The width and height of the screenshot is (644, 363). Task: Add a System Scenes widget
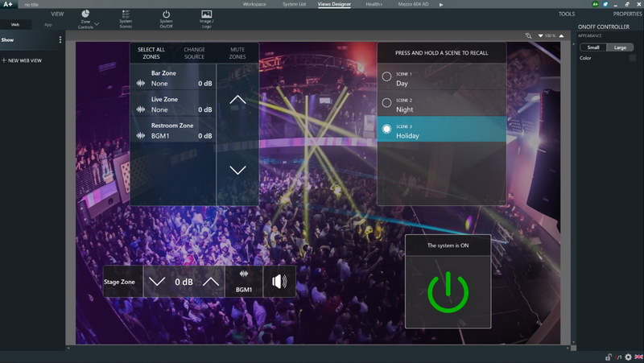click(x=126, y=19)
